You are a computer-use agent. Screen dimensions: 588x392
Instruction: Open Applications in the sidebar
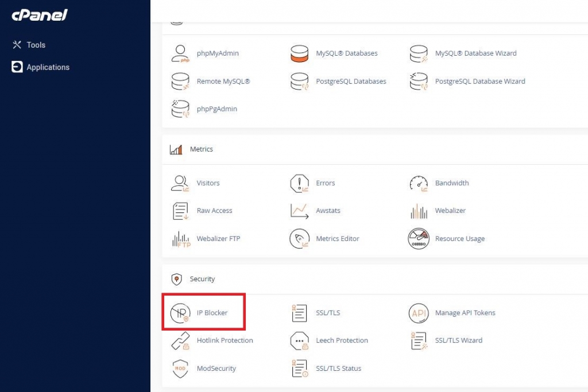pos(41,67)
